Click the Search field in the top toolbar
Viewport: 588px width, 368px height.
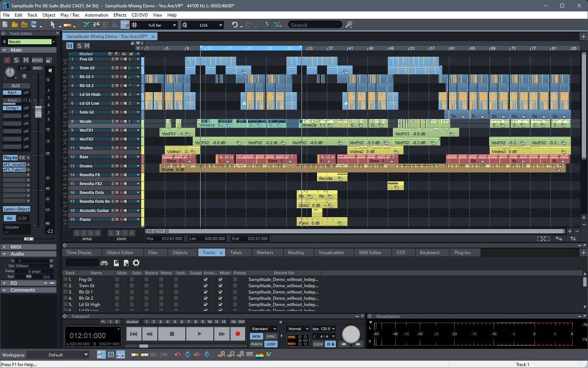tap(315, 25)
